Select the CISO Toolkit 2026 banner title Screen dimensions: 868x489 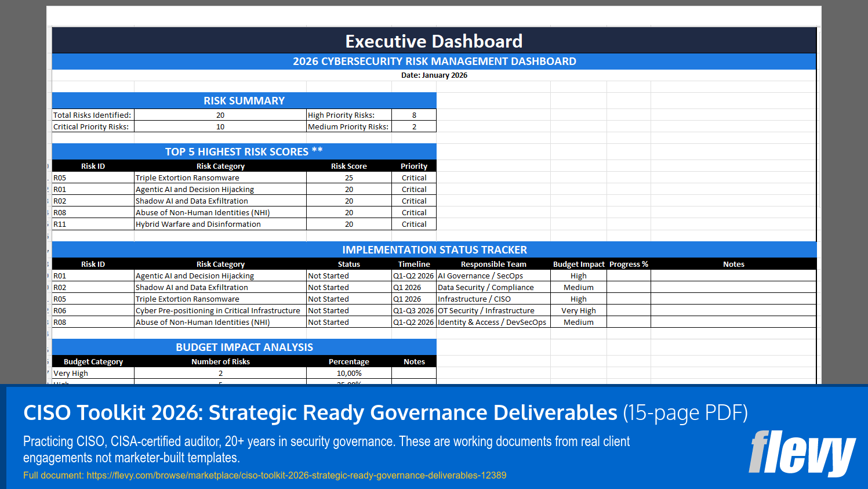386,412
